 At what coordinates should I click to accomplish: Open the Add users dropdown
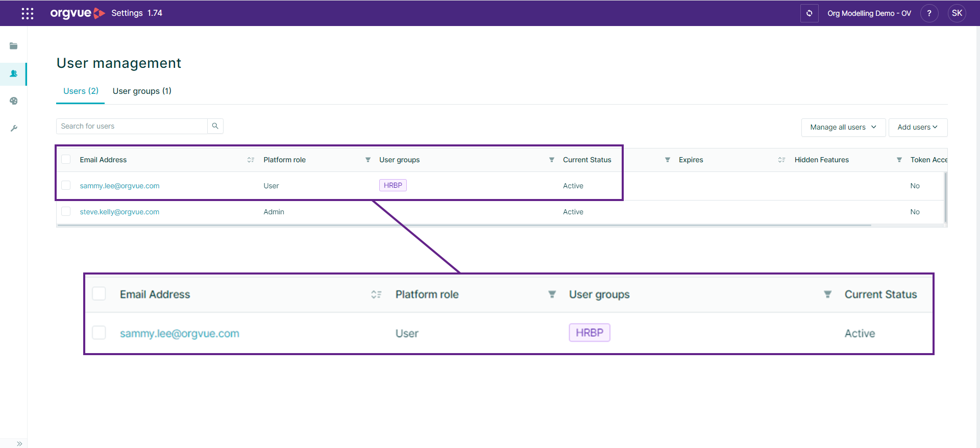coord(918,127)
